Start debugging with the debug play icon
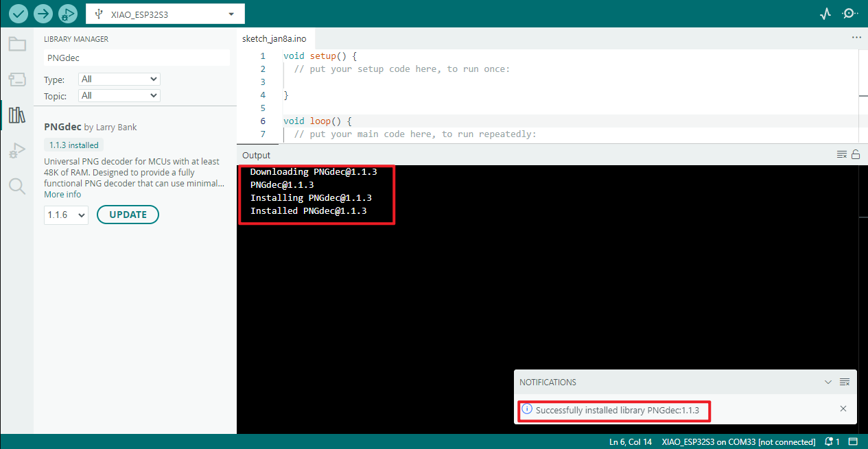 (x=68, y=14)
